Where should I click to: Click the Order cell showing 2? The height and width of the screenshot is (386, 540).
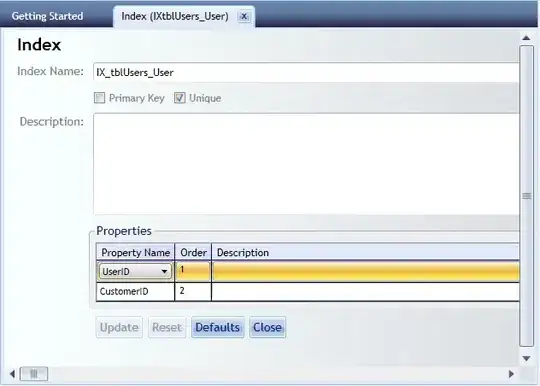click(193, 291)
